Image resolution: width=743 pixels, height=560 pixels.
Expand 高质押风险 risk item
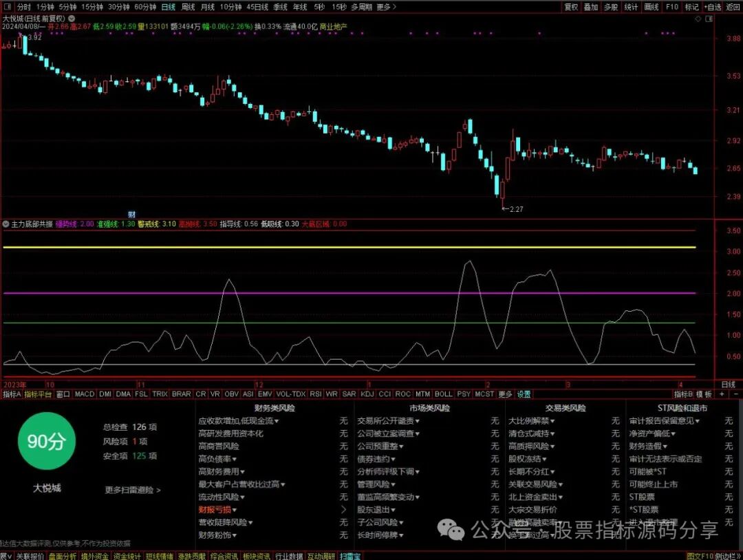pos(532,446)
